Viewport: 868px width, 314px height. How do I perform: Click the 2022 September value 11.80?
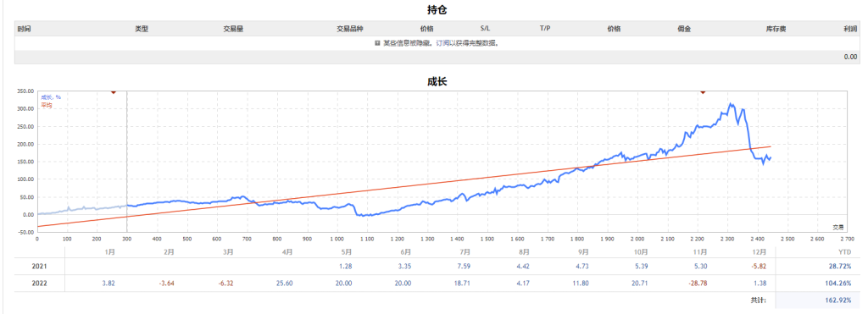(x=581, y=283)
